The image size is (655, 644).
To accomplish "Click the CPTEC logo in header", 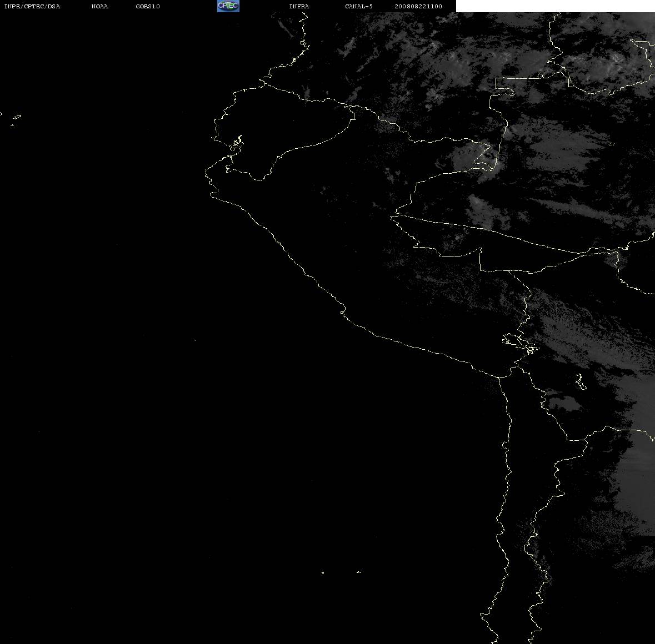I will (x=228, y=6).
